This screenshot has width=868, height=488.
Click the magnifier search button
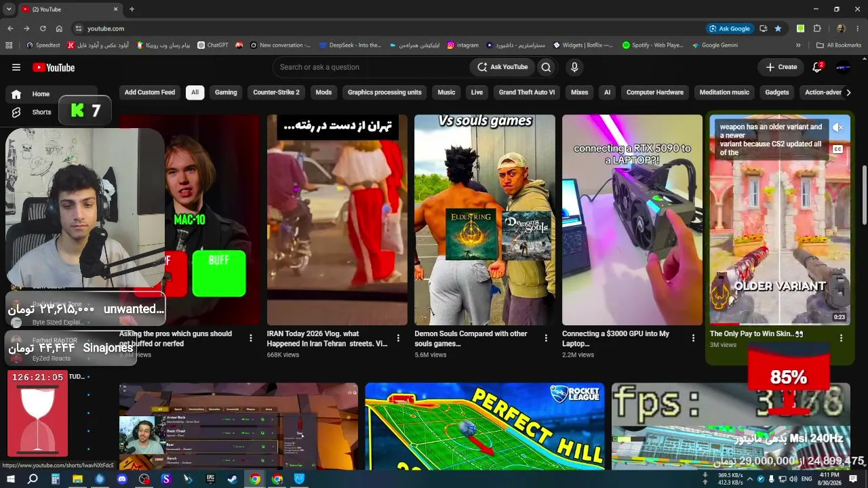[546, 67]
